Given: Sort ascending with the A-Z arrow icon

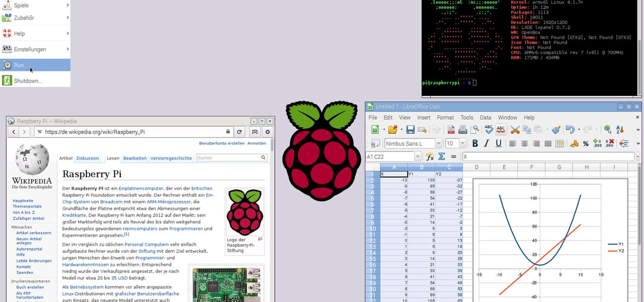Looking at the screenshot, I should click(620, 129).
